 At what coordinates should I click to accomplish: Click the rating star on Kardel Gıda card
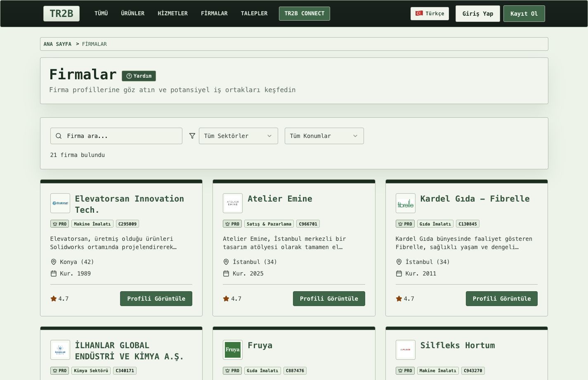click(x=399, y=298)
